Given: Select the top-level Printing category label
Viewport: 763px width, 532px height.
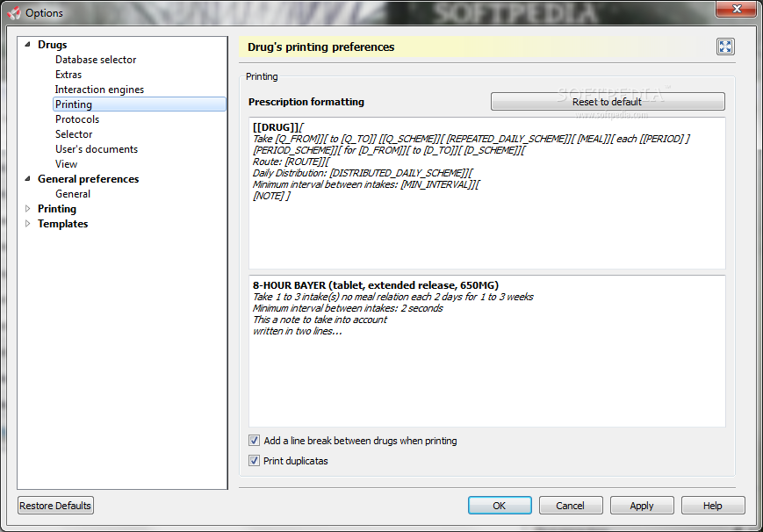Looking at the screenshot, I should click(57, 208).
